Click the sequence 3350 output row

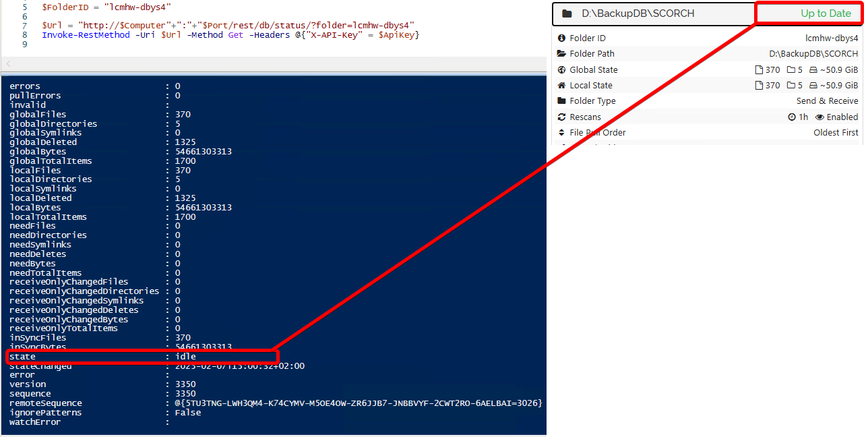coord(102,394)
